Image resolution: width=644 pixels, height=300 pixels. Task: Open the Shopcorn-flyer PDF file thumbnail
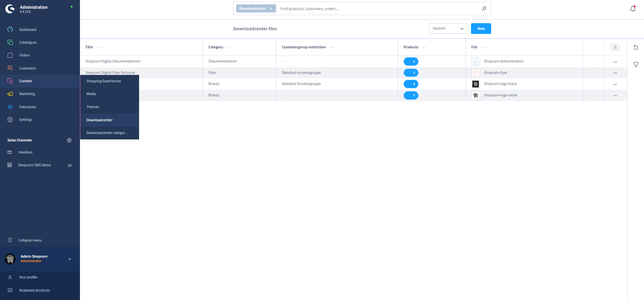coord(475,73)
